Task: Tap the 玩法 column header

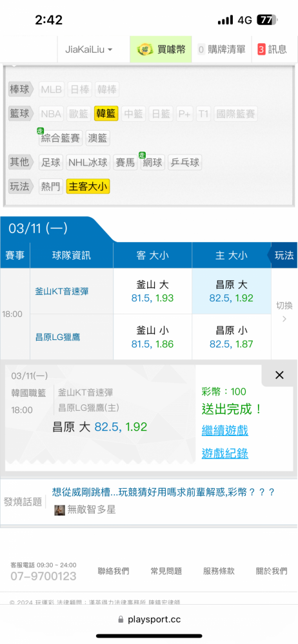Action: coord(284,255)
